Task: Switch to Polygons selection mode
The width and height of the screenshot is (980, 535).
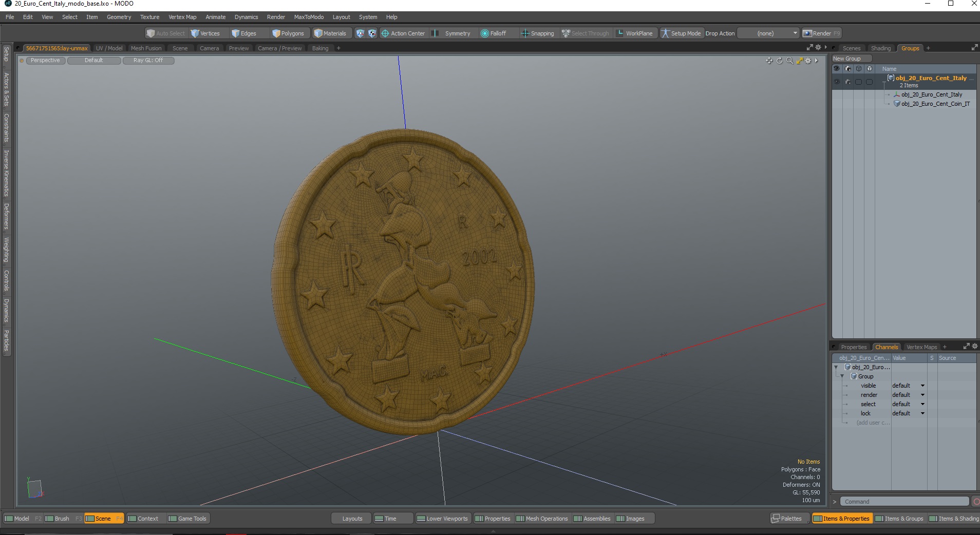Action: 288,33
